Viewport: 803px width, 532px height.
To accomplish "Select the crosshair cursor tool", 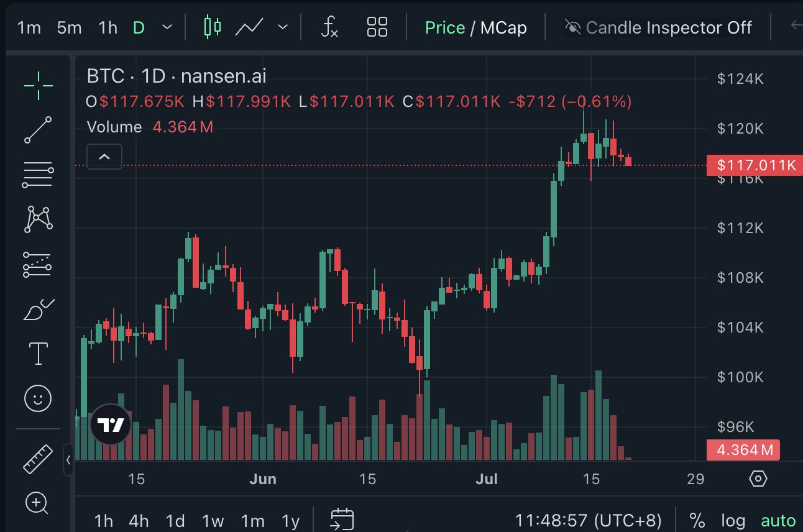I will pos(38,86).
